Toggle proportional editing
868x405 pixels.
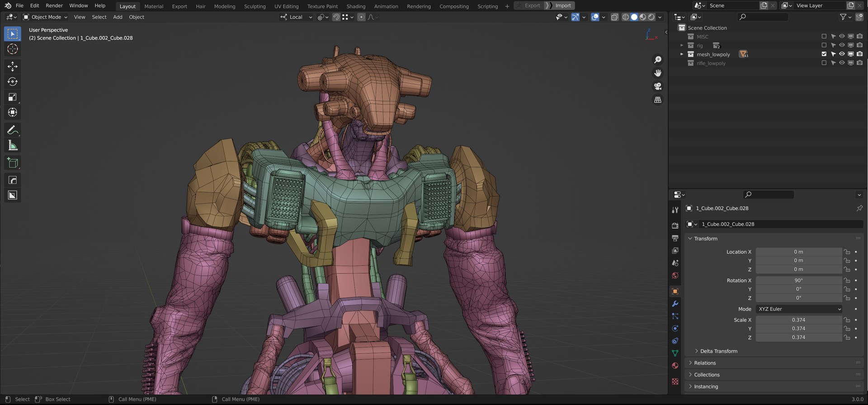pyautogui.click(x=361, y=17)
